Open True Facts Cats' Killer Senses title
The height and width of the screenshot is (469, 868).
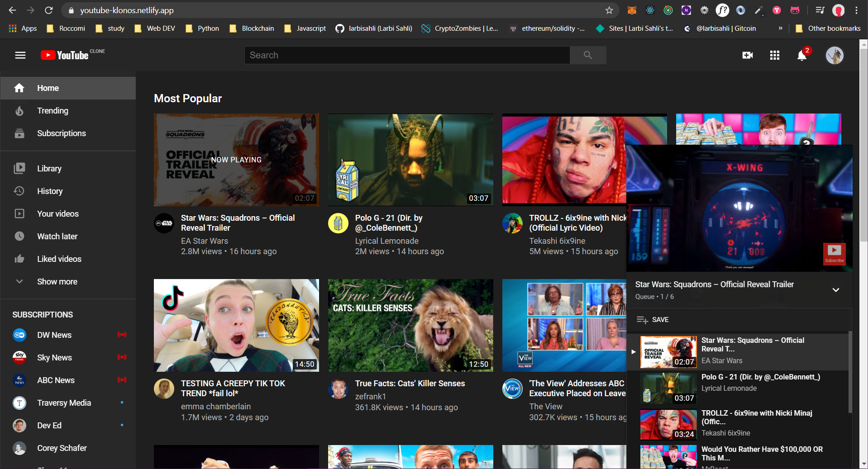[x=410, y=383]
